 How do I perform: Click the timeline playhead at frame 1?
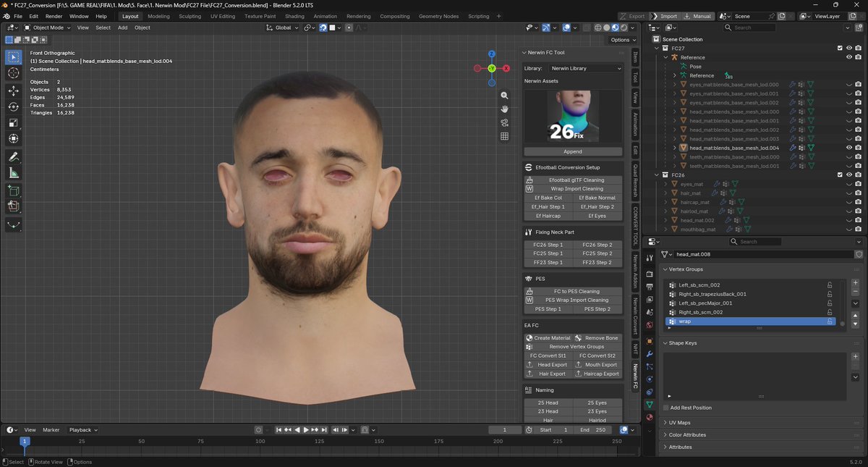coord(24,441)
